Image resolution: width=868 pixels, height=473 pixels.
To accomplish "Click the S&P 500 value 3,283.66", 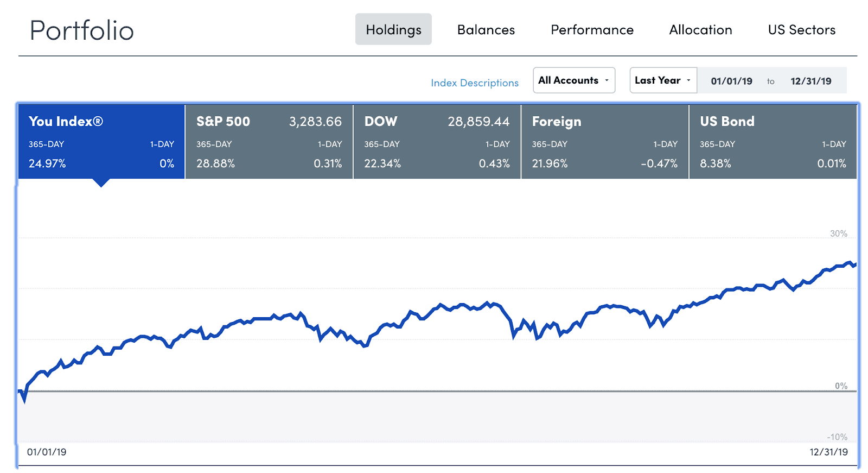I will [x=315, y=122].
